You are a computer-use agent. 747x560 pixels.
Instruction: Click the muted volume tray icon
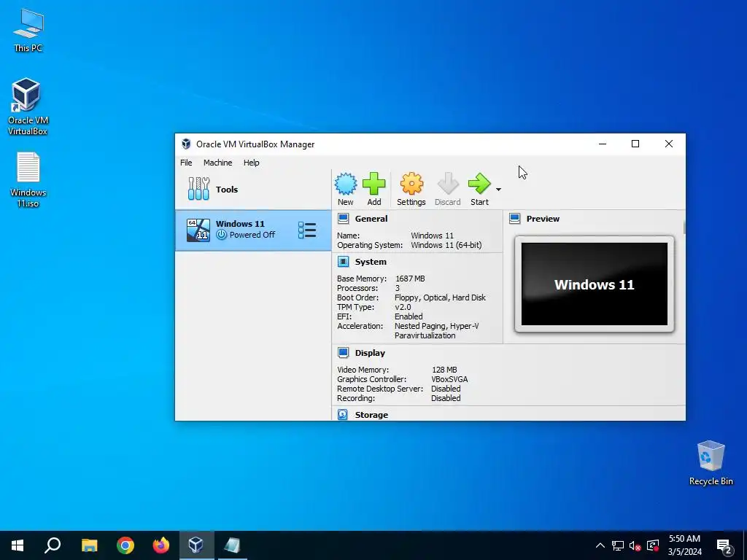635,545
